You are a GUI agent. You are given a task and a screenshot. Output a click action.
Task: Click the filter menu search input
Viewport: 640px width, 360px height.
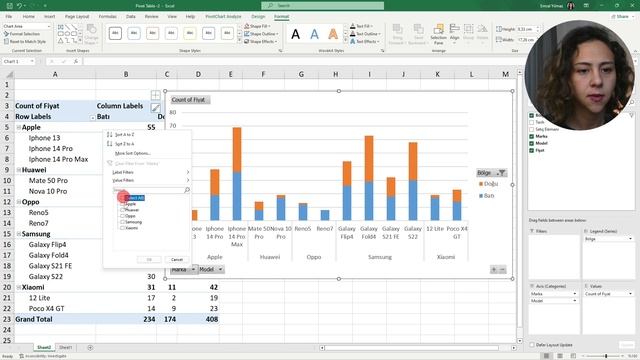coord(149,190)
